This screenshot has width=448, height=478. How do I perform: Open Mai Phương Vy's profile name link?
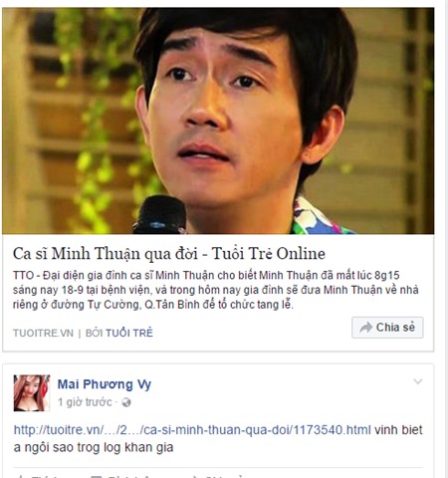click(105, 384)
